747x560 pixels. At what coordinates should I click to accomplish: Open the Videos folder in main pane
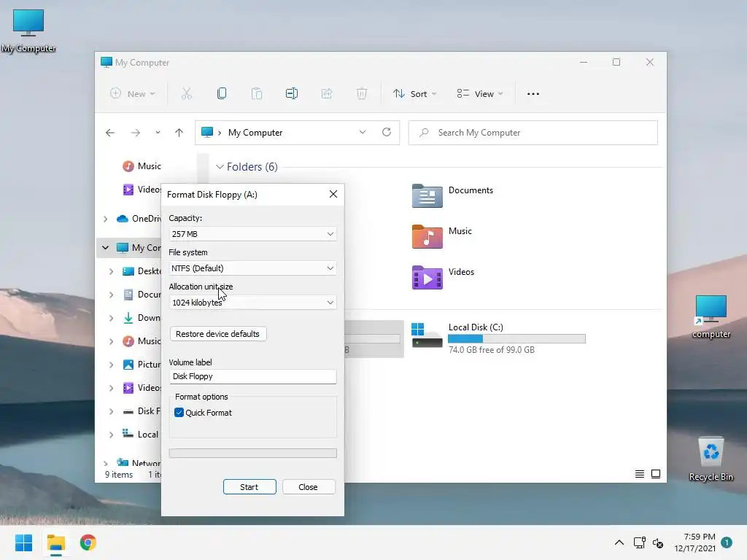[x=427, y=277]
